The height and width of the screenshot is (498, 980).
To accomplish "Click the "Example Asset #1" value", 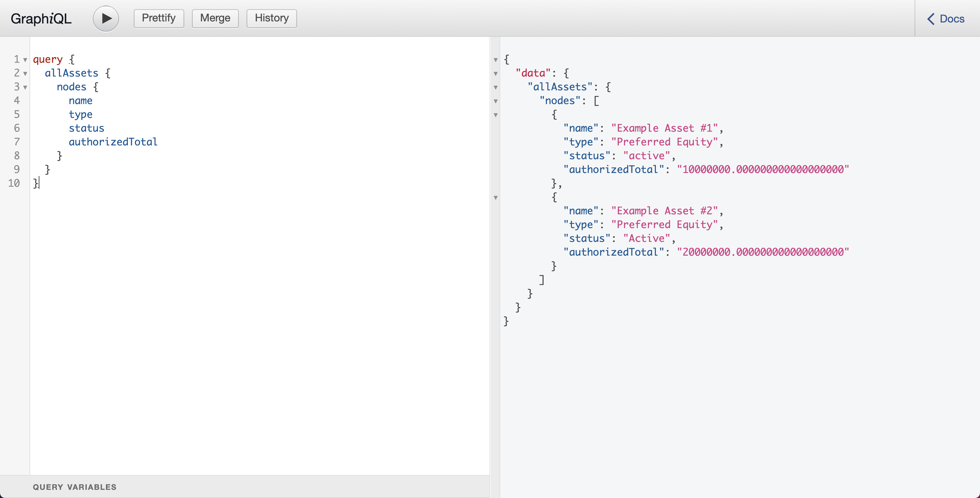I will click(665, 128).
